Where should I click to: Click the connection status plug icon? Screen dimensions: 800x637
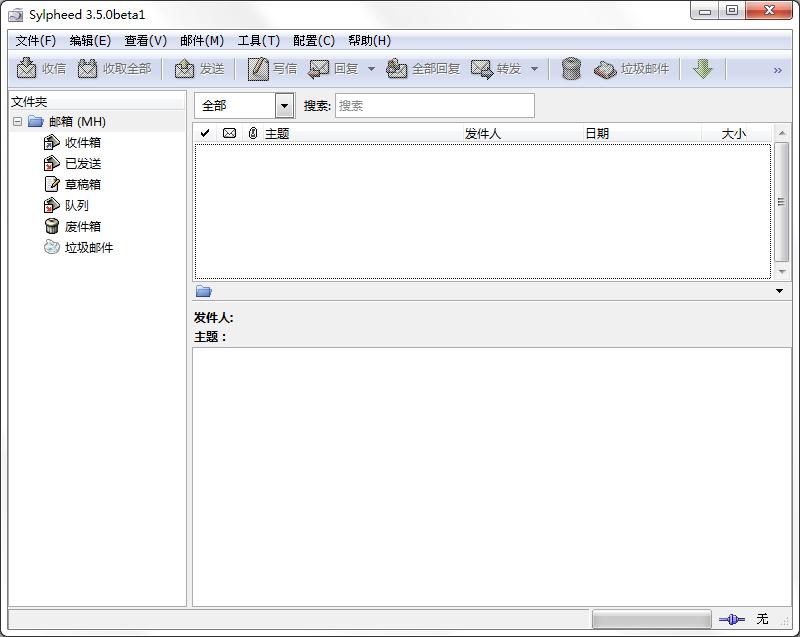click(731, 621)
